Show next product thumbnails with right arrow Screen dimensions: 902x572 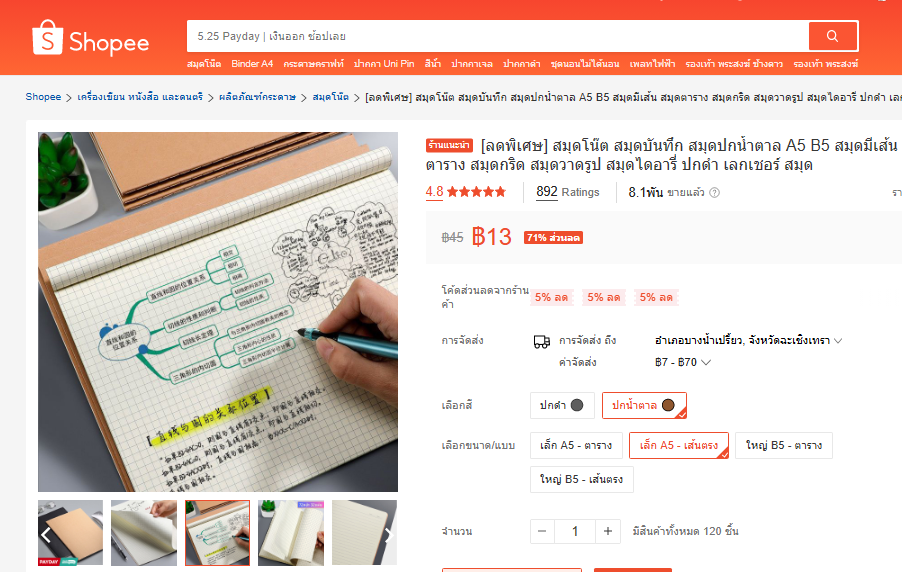pos(389,535)
